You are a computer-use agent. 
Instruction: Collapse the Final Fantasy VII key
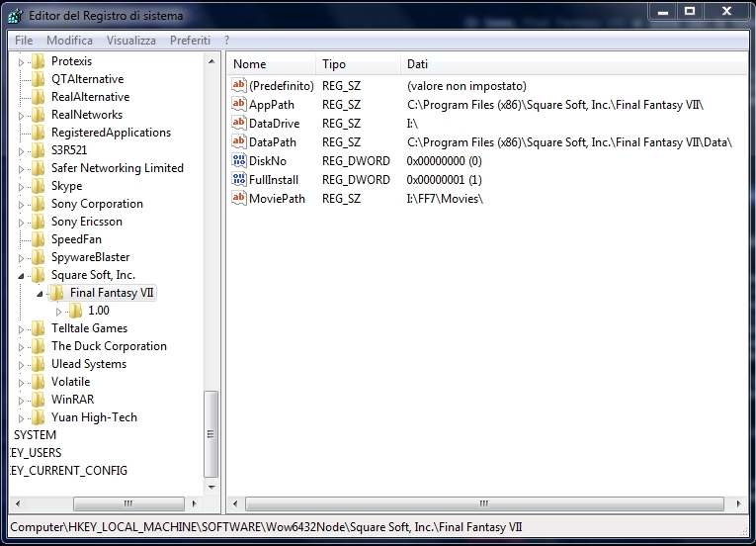[40, 294]
